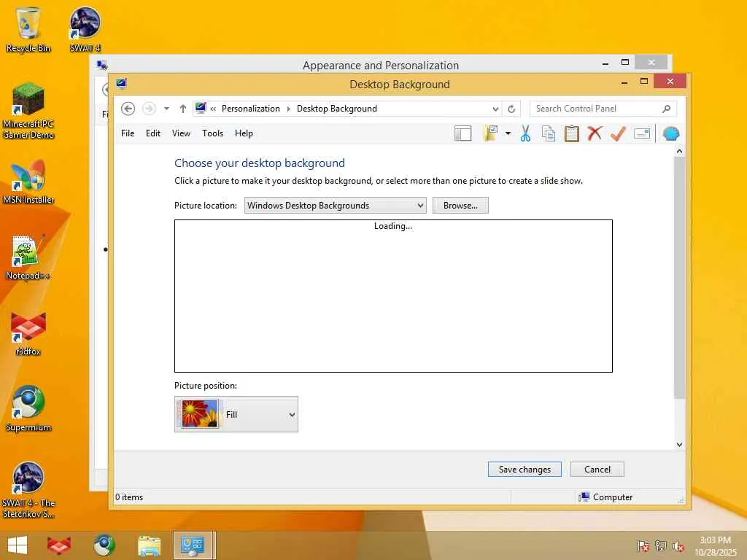Select the MSN Installer desktop shortcut
The height and width of the screenshot is (560, 747).
coord(28,182)
